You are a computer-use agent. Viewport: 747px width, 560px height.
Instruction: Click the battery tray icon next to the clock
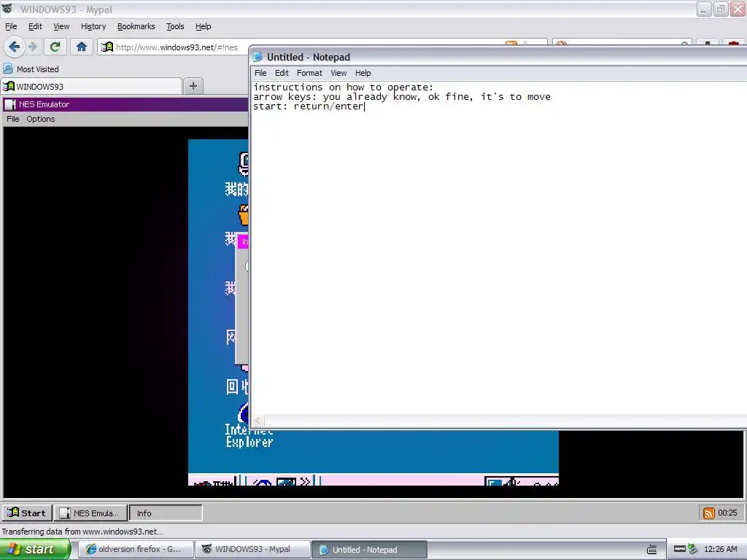coord(680,549)
